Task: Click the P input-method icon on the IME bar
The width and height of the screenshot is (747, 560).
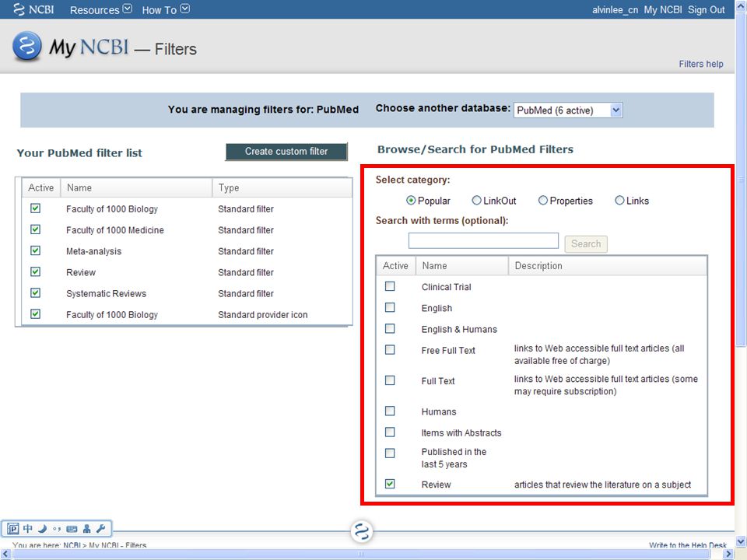Action: click(13, 529)
